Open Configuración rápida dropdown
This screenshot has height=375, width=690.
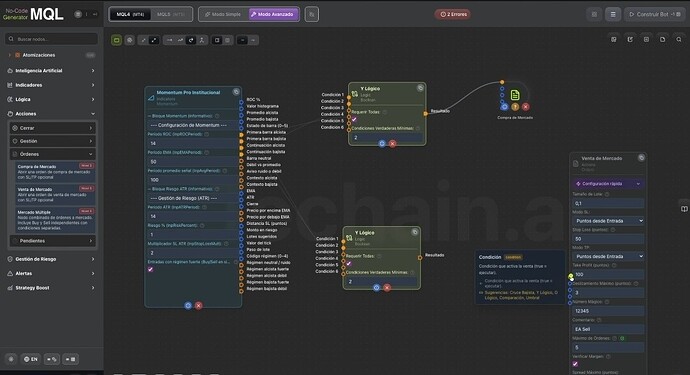click(x=608, y=184)
